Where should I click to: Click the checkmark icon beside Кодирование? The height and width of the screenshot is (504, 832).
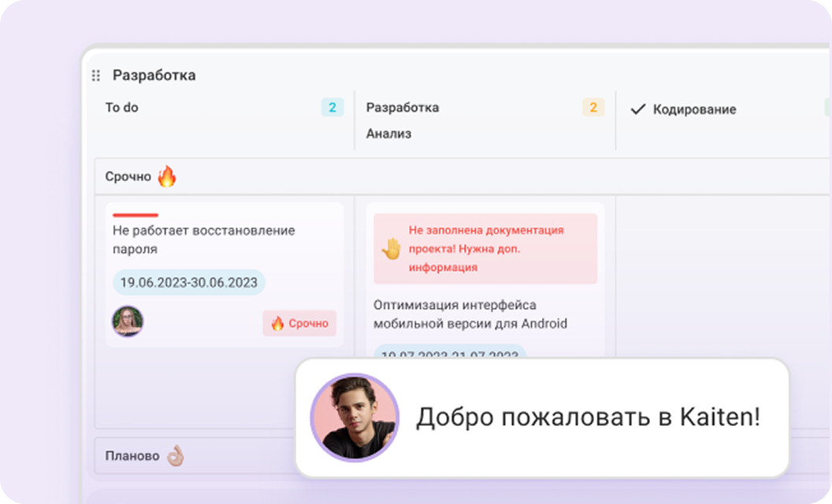[638, 109]
